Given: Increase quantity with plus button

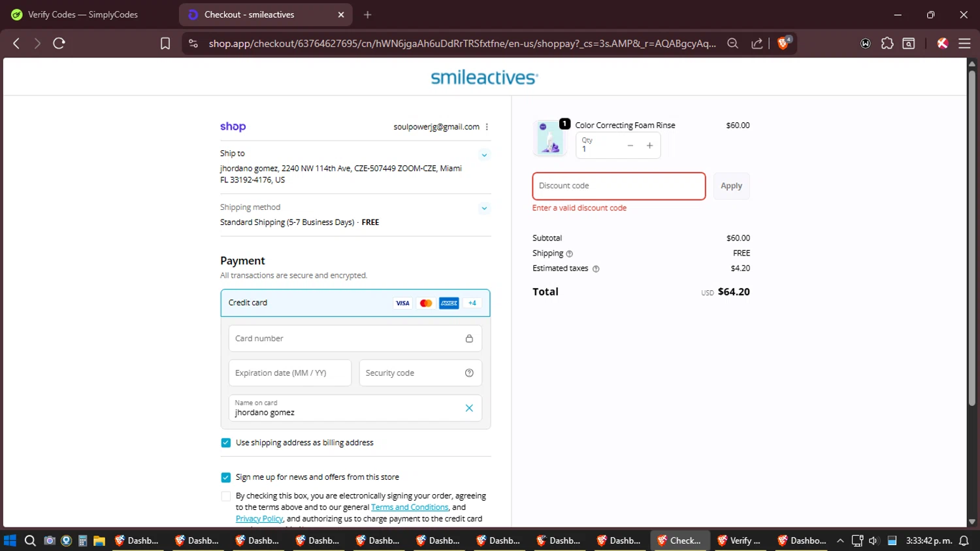Looking at the screenshot, I should [649, 146].
